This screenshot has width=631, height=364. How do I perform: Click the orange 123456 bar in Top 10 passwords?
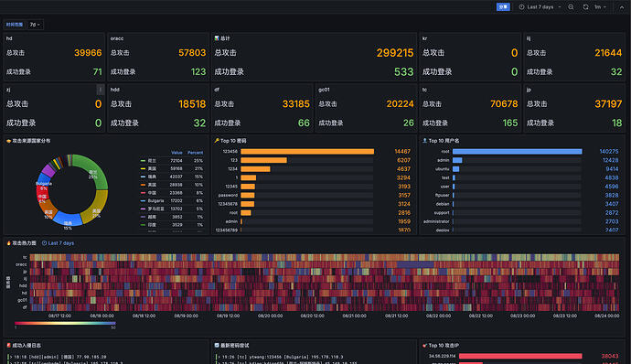(307, 152)
